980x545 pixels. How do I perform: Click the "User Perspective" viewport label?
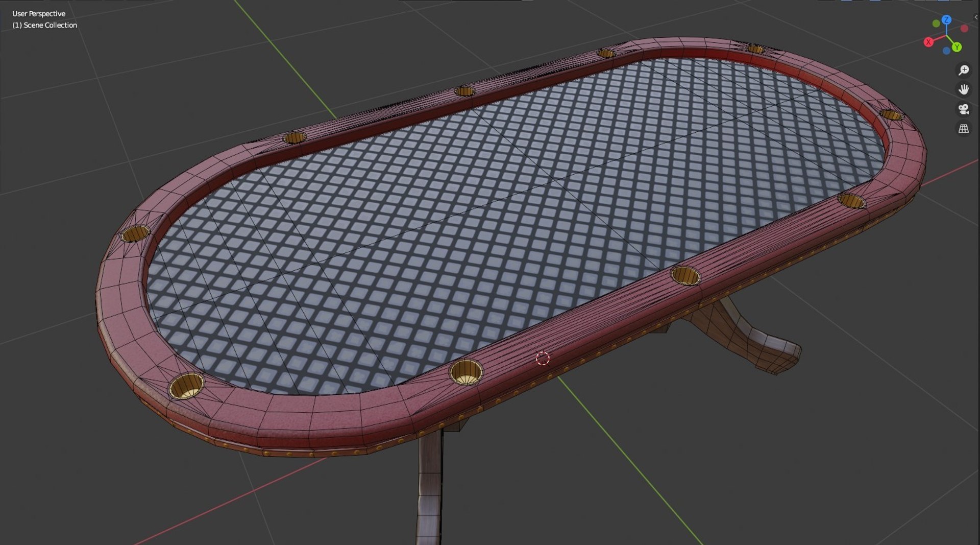(39, 14)
